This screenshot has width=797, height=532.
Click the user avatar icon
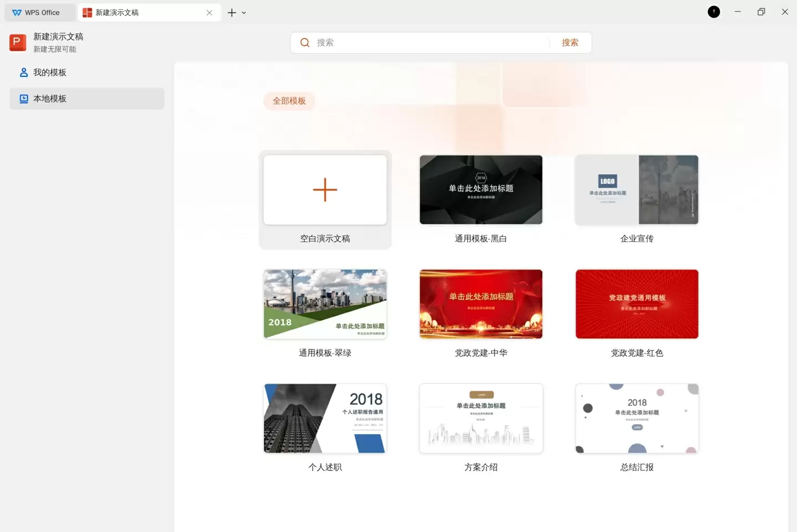[714, 12]
